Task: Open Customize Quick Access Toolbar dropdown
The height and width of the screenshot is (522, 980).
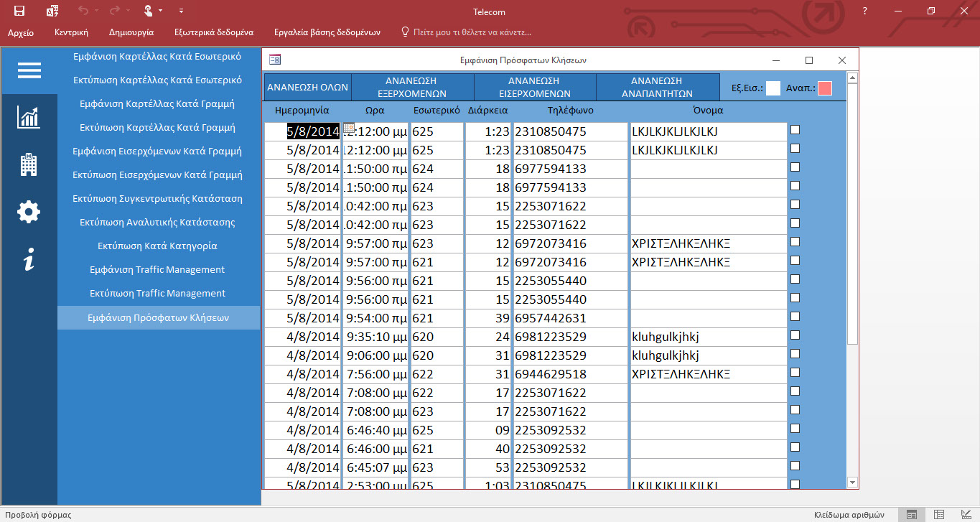Action: click(181, 11)
